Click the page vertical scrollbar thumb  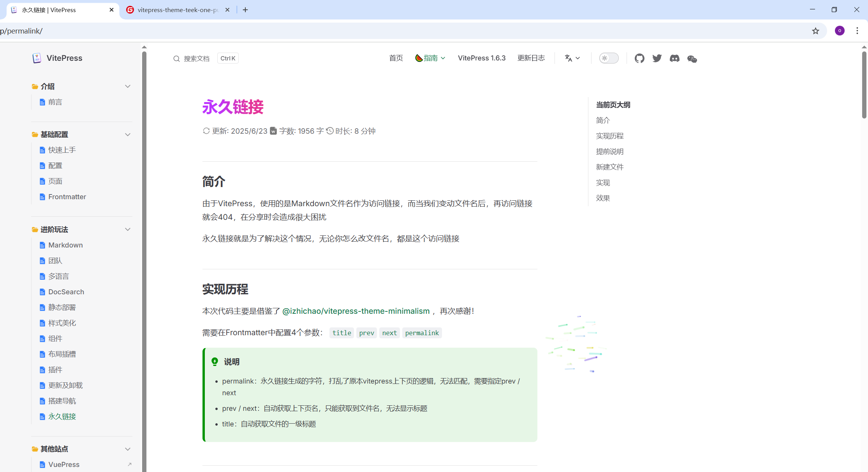pyautogui.click(x=864, y=85)
